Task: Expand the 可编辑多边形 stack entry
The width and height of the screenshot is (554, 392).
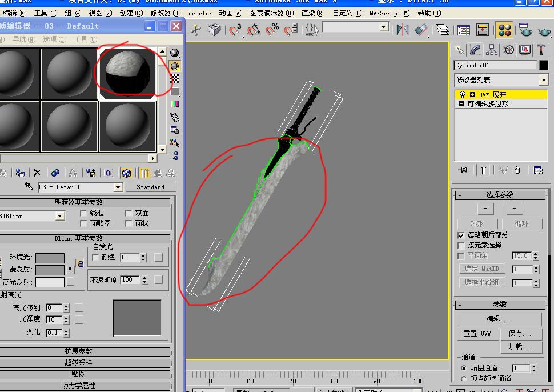Action: click(461, 104)
